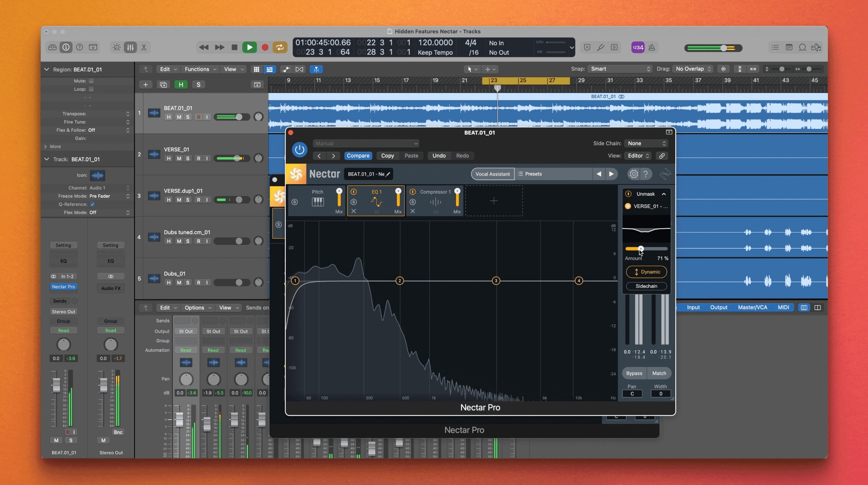Image resolution: width=868 pixels, height=485 pixels.
Task: Click the waveform zoom icon
Action: [724, 69]
